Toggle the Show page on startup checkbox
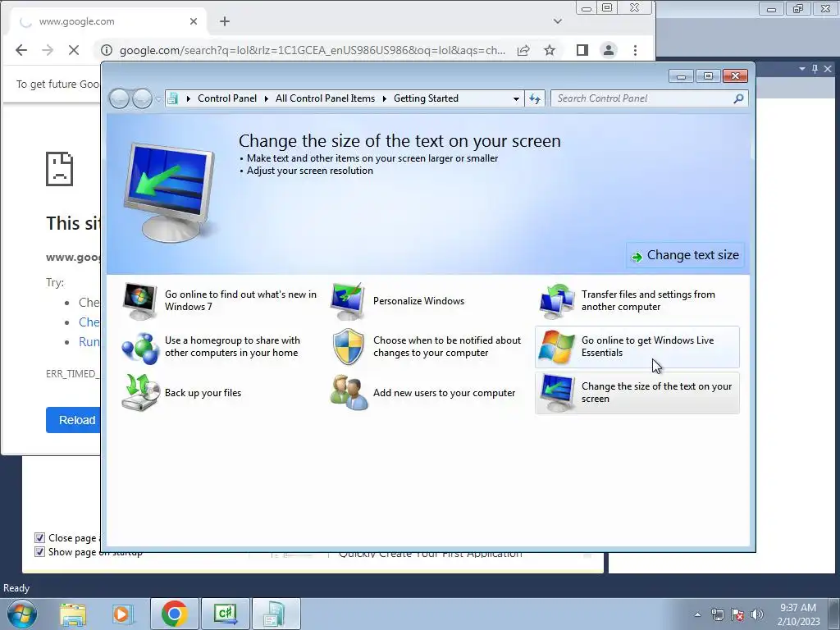840x630 pixels. click(x=39, y=551)
